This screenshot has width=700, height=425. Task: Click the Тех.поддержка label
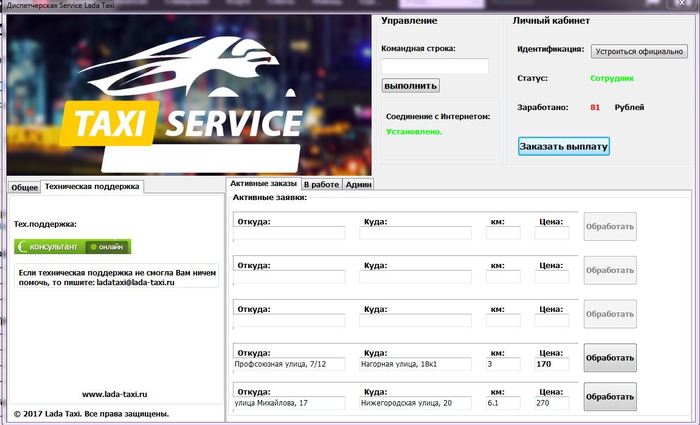click(x=45, y=224)
